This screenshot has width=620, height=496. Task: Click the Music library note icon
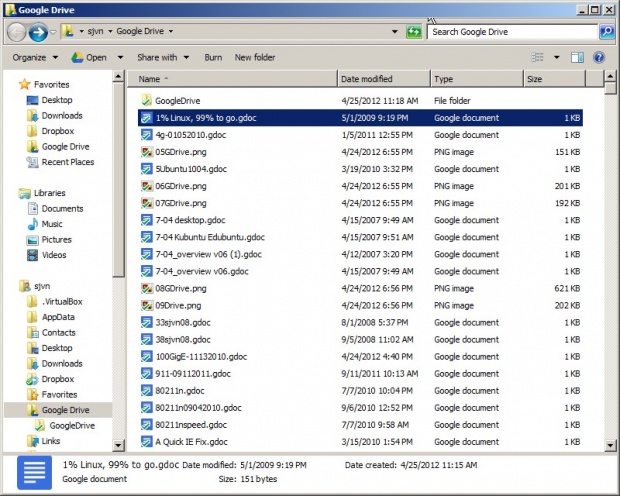(32, 224)
